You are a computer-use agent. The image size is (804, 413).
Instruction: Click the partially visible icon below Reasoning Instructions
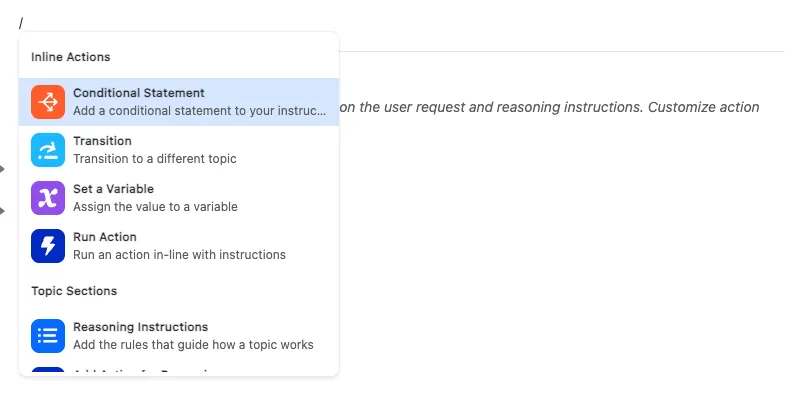tap(48, 372)
